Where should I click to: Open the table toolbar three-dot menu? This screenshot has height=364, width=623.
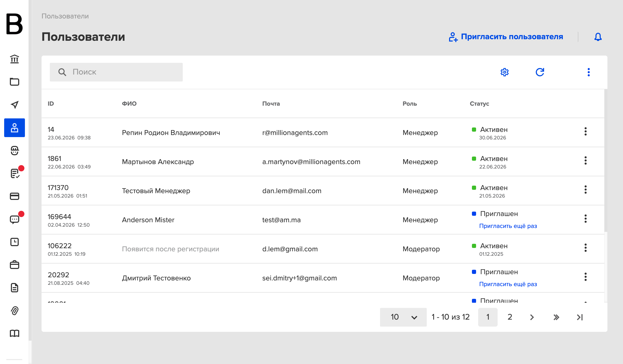(589, 72)
